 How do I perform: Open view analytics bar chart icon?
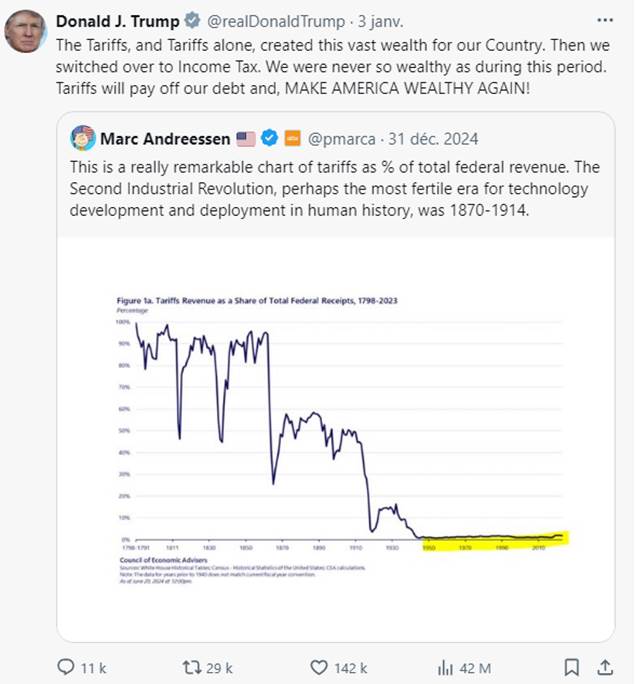(x=445, y=667)
